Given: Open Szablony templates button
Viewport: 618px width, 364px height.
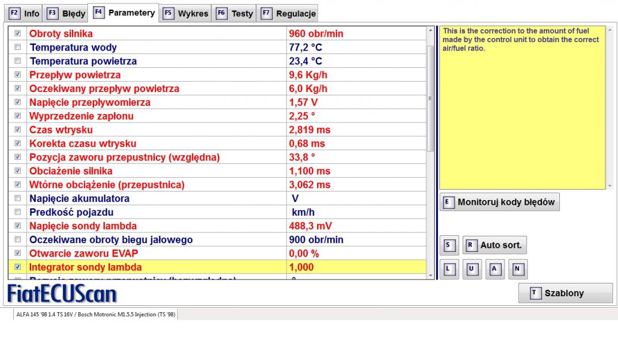Looking at the screenshot, I should click(x=566, y=293).
